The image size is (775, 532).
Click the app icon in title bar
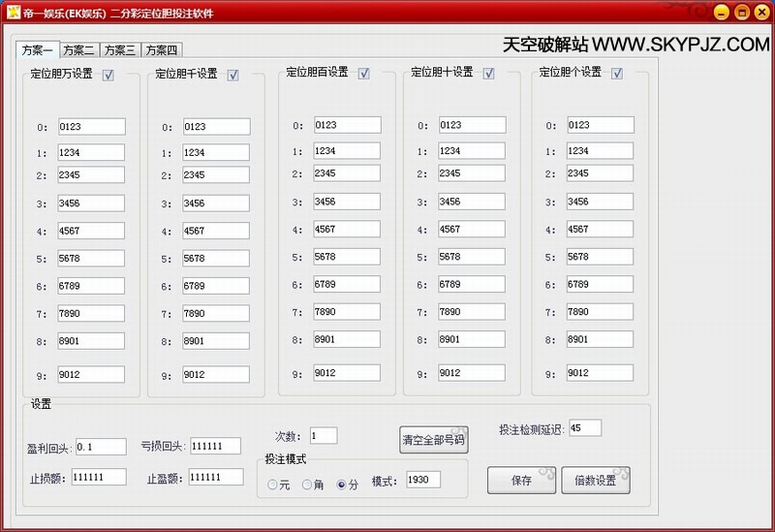pyautogui.click(x=15, y=13)
